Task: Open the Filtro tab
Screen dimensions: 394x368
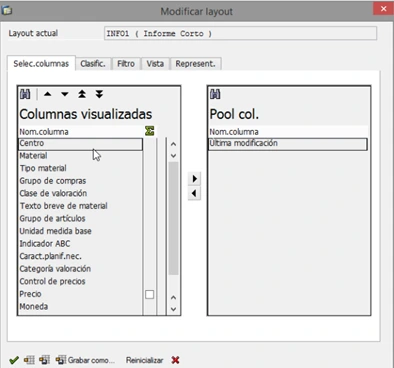Action: point(126,64)
